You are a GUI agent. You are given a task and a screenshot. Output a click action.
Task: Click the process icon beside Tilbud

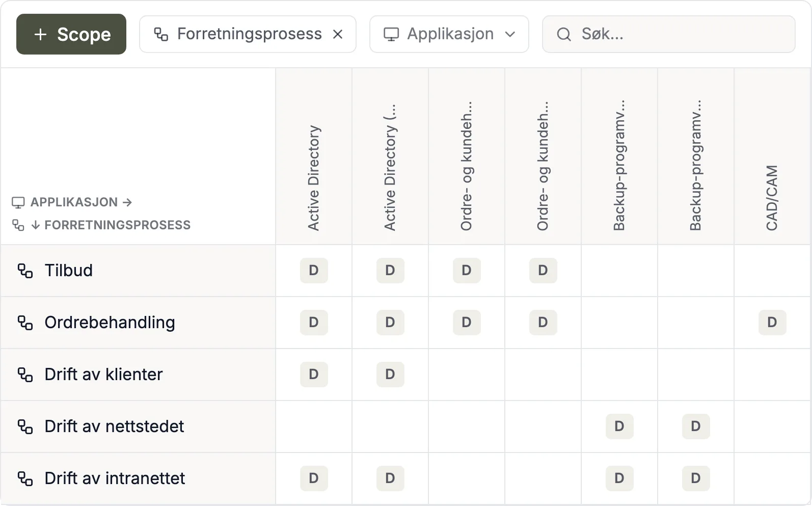point(25,271)
